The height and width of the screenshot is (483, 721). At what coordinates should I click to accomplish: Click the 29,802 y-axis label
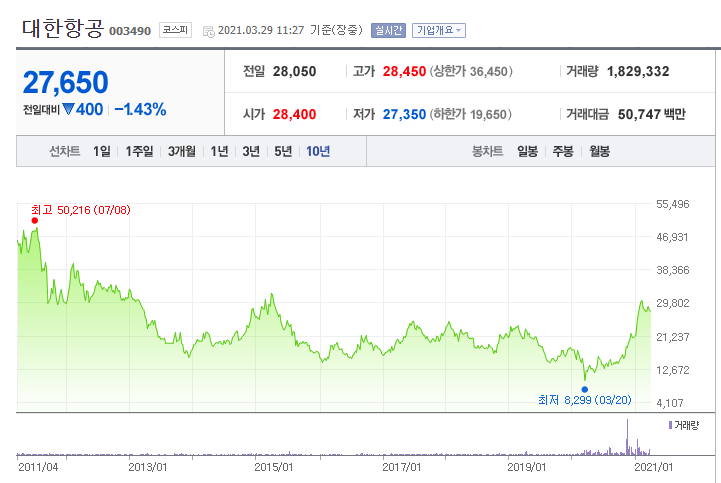pos(673,303)
